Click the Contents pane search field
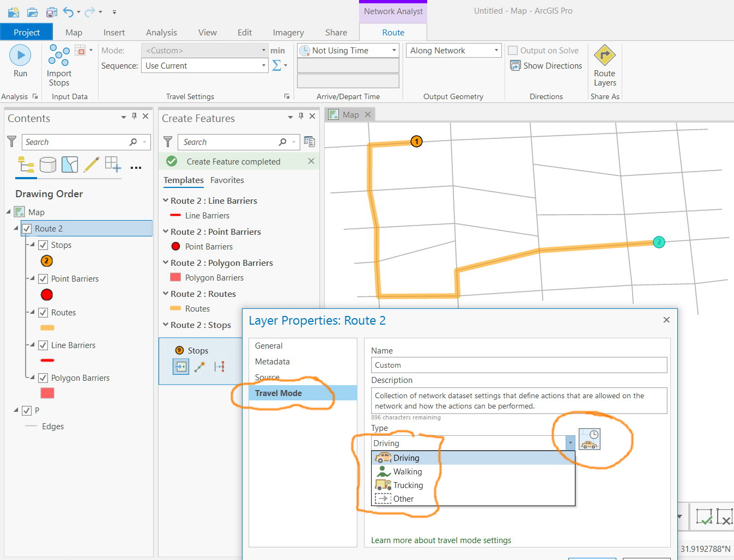The height and width of the screenshot is (560, 734). (86, 142)
